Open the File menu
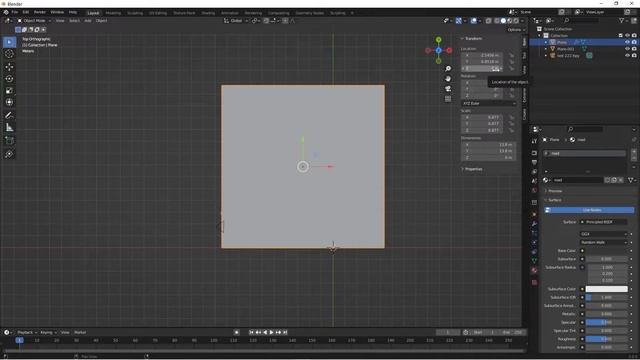 coord(15,12)
